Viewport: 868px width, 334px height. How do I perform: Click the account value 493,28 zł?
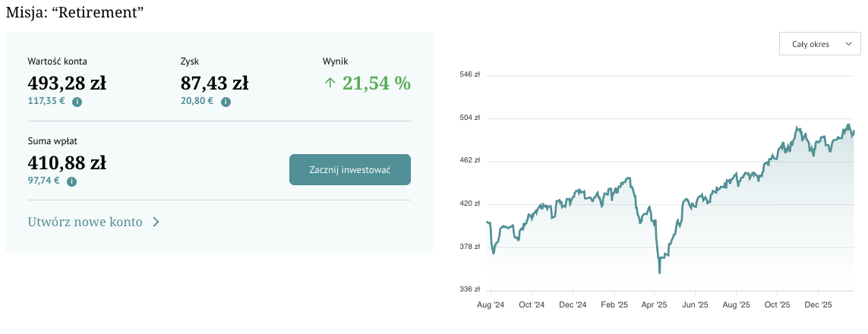pos(68,83)
